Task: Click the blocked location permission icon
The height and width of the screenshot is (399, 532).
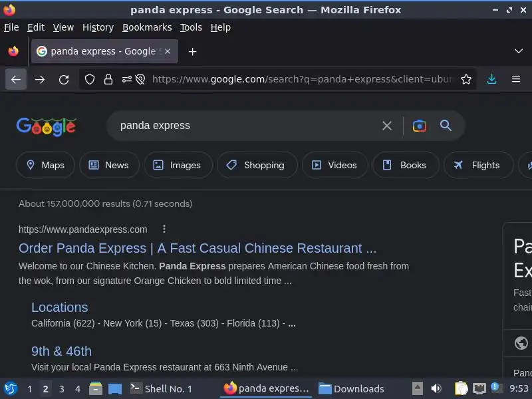Action: (140, 79)
